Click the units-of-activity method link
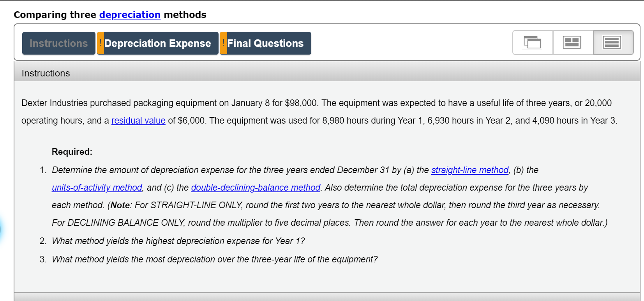 tap(97, 188)
